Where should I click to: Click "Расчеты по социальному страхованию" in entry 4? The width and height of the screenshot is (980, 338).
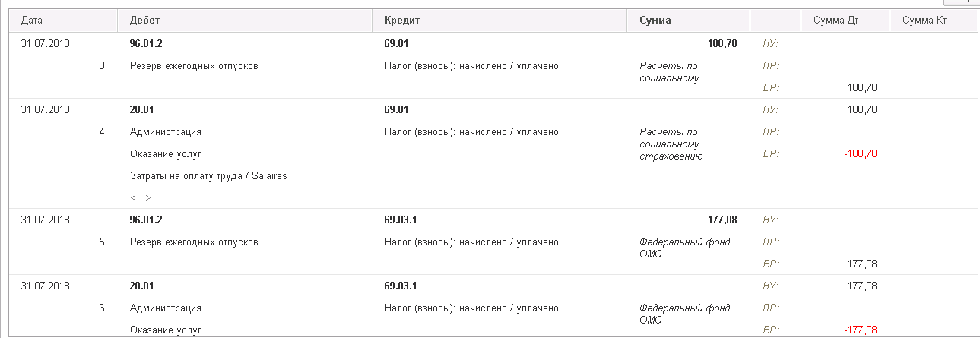click(x=671, y=144)
